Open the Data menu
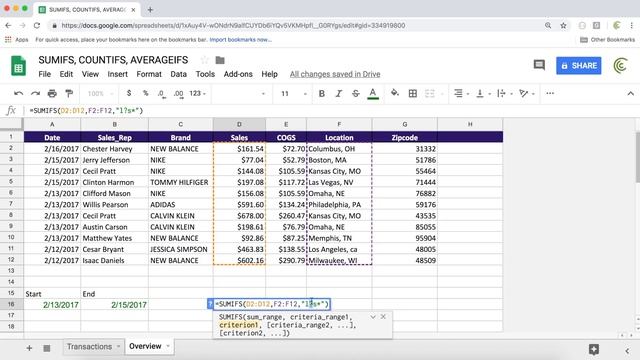This screenshot has height=360, width=640. pyautogui.click(x=178, y=74)
